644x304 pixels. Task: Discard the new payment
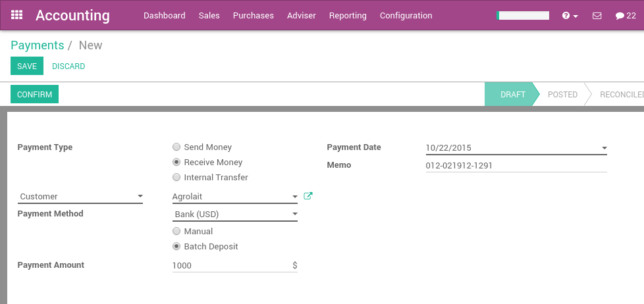(68, 66)
